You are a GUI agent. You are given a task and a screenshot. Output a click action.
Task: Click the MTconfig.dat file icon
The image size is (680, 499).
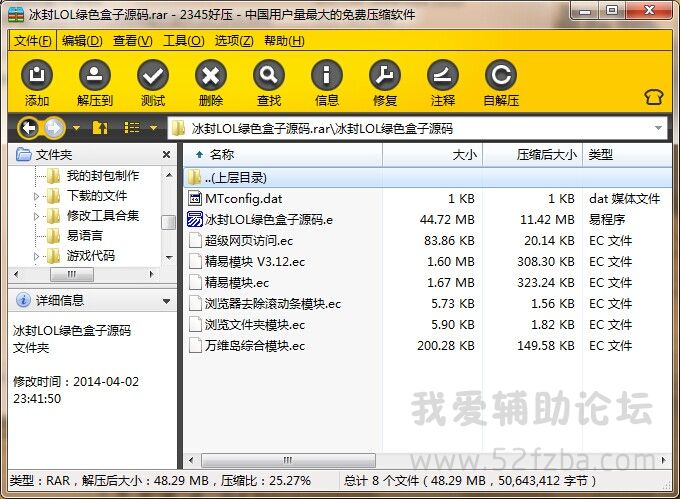pyautogui.click(x=195, y=199)
